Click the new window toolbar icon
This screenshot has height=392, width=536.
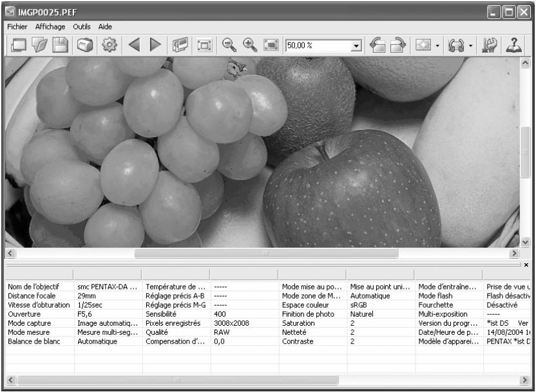point(19,45)
